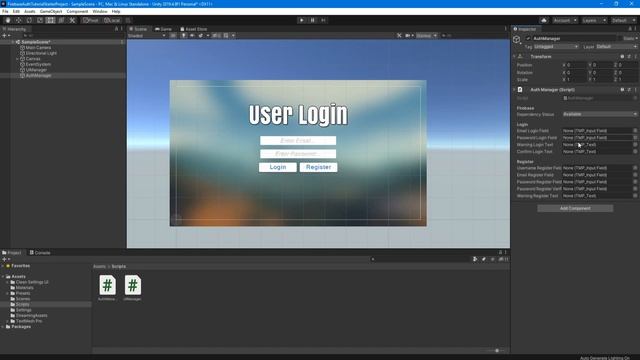Select EventSystem in Hierarchy
The width and height of the screenshot is (640, 360).
(x=38, y=64)
